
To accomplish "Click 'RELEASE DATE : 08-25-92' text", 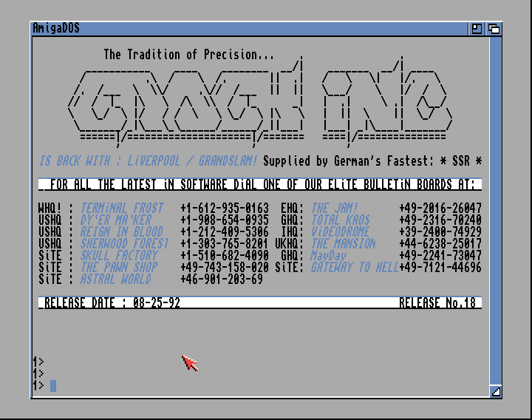I will (112, 302).
